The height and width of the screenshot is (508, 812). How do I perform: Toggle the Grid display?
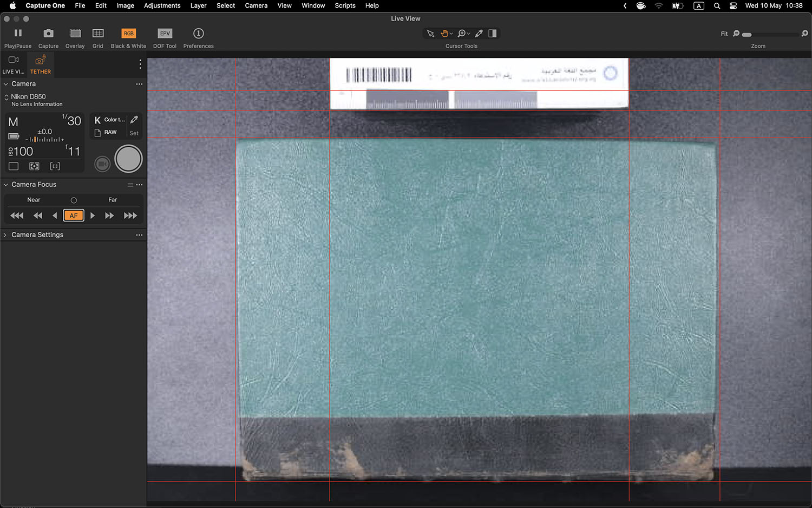click(x=98, y=33)
